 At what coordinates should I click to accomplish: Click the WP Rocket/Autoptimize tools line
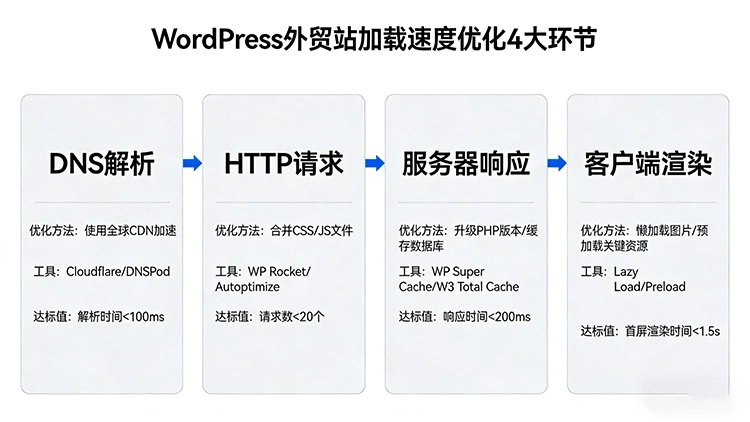point(264,278)
